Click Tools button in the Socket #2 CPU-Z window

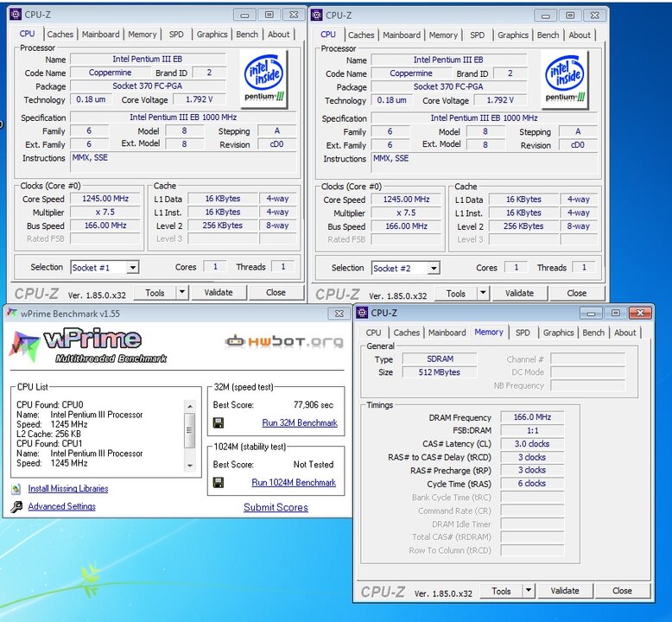455,293
